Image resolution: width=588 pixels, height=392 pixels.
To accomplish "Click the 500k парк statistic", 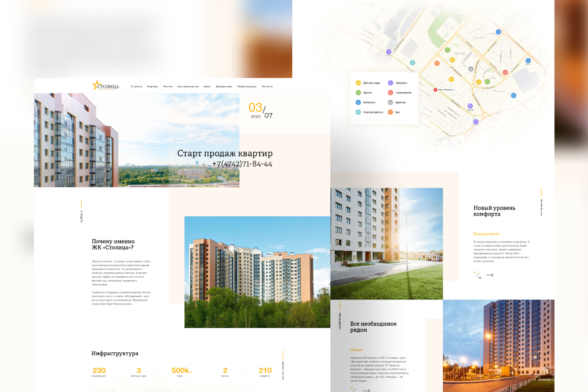I will tap(182, 372).
